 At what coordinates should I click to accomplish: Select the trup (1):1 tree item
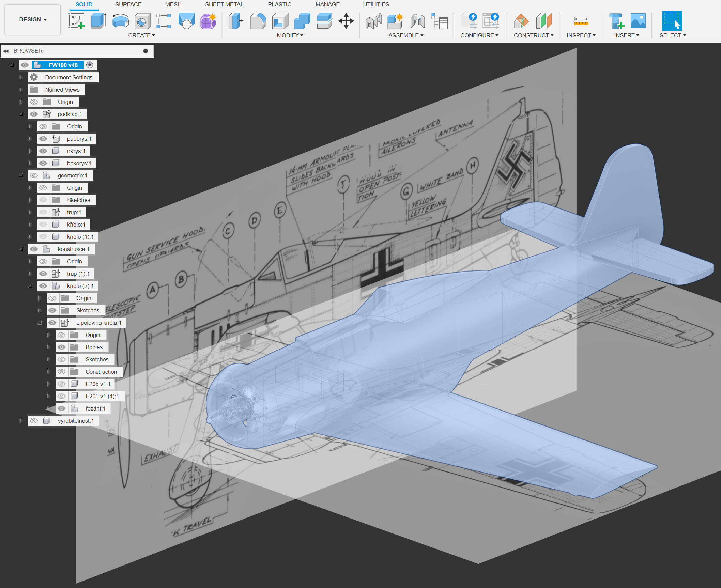[x=78, y=274]
